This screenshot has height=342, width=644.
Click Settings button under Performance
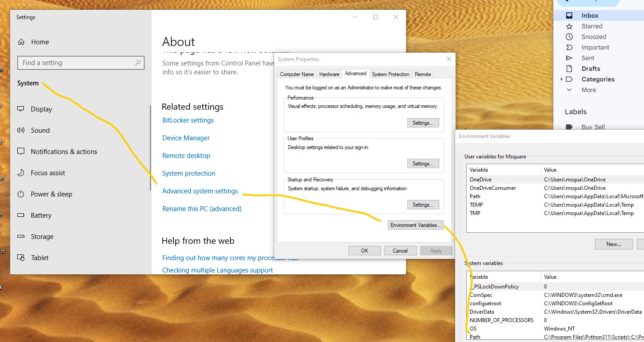[x=423, y=123]
